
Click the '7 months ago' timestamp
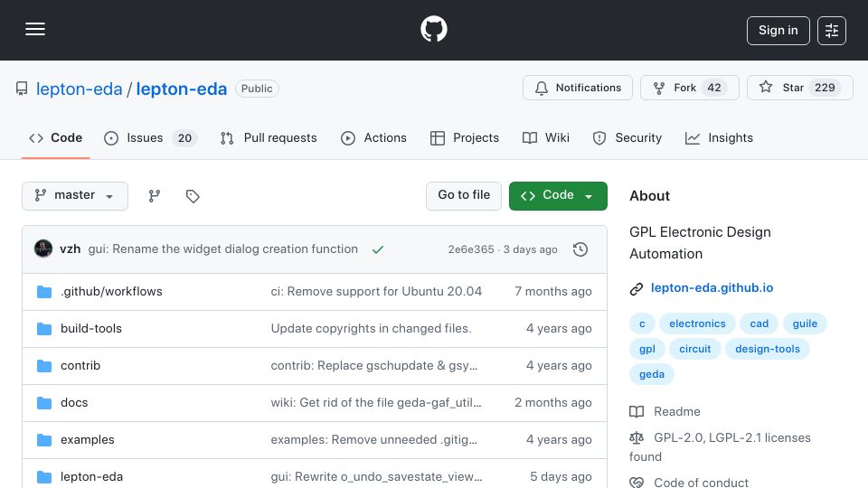[x=553, y=292]
